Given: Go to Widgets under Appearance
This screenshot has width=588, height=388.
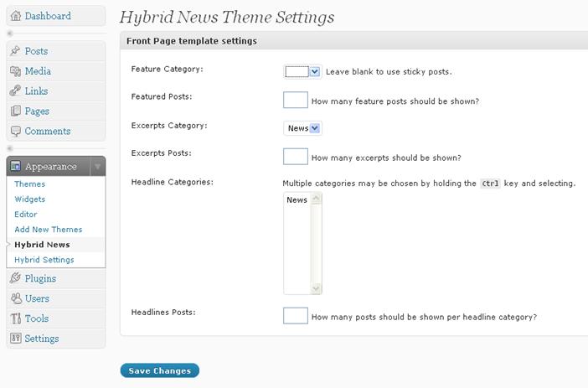Looking at the screenshot, I should 29,199.
